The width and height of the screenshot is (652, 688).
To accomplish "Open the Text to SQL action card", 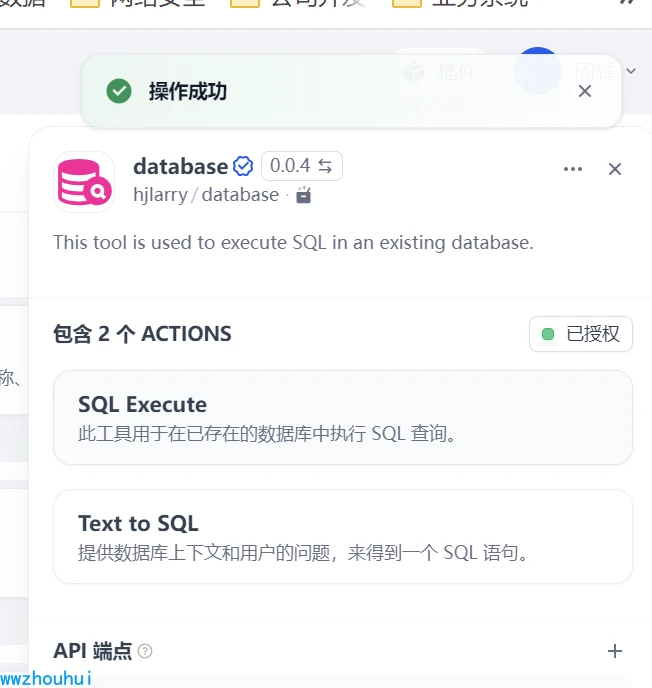I will 343,537.
